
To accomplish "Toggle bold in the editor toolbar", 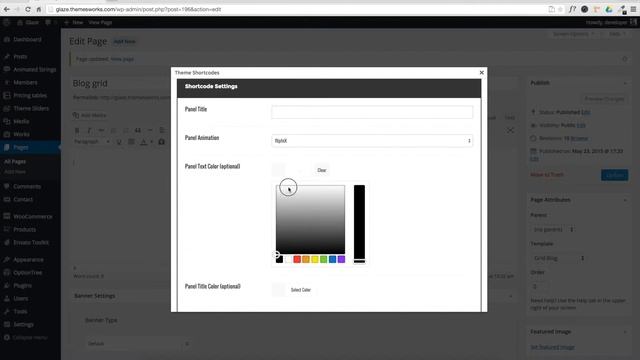I will coord(77,130).
